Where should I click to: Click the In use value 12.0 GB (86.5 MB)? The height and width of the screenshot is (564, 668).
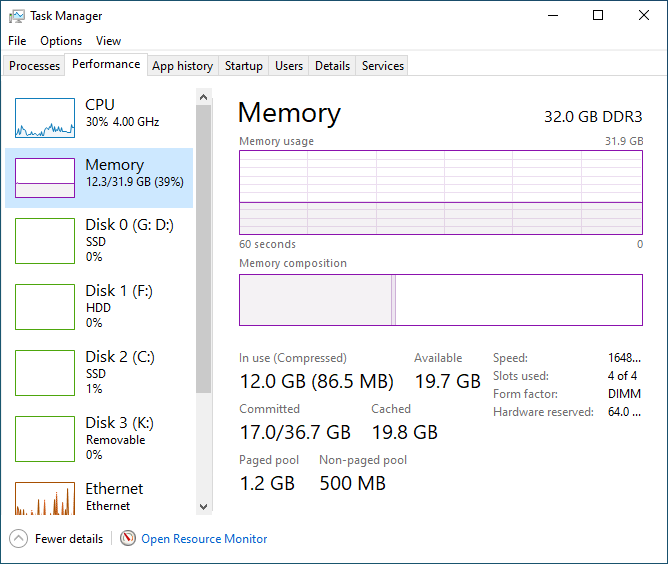(x=317, y=381)
